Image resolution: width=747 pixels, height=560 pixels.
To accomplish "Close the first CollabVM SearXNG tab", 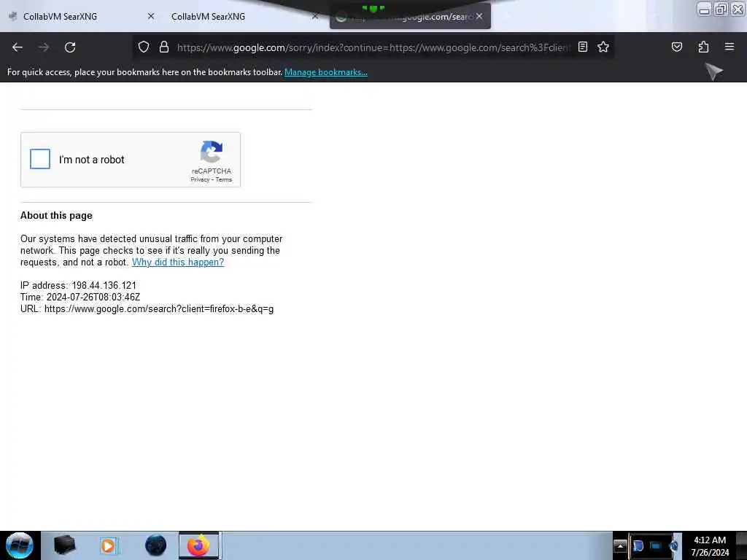I will tap(151, 16).
